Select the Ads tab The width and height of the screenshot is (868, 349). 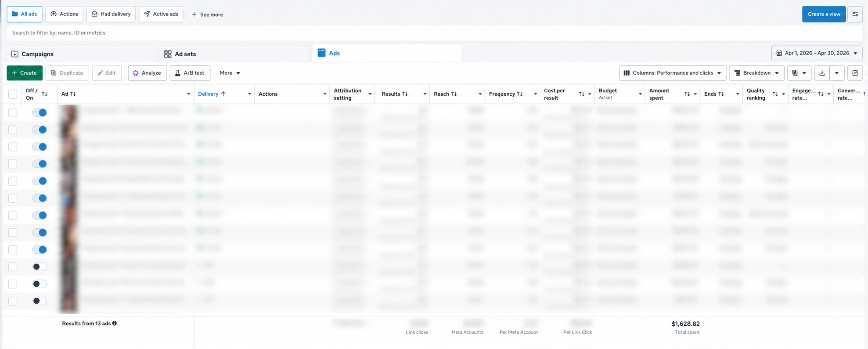(387, 53)
